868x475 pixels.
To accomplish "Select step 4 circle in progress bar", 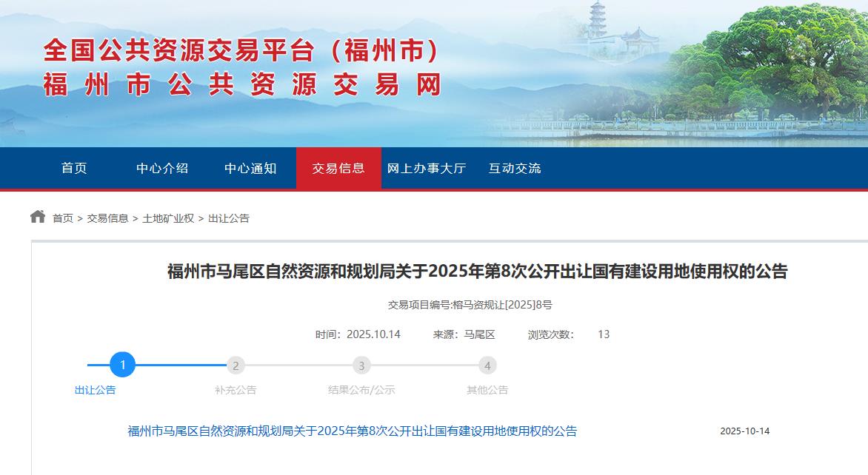I will pyautogui.click(x=487, y=365).
